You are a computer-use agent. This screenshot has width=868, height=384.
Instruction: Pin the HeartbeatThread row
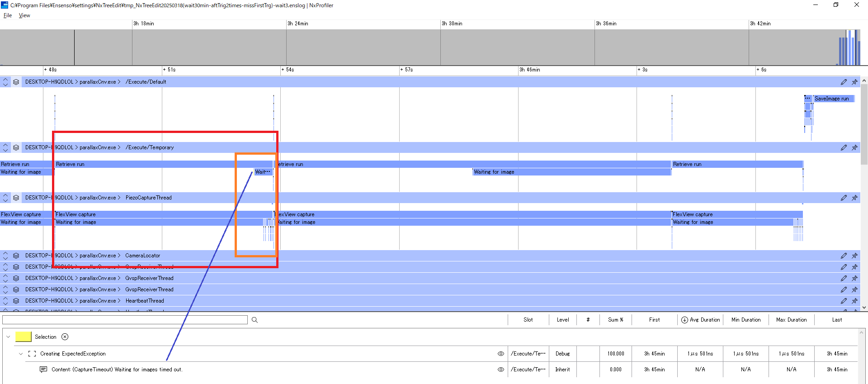tap(854, 301)
